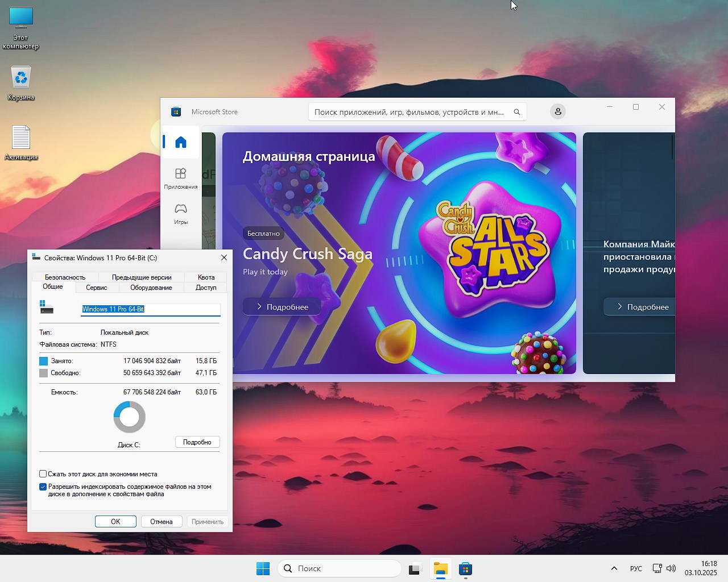Enable compress this drive checkbox
The height and width of the screenshot is (582, 728).
pyautogui.click(x=43, y=474)
